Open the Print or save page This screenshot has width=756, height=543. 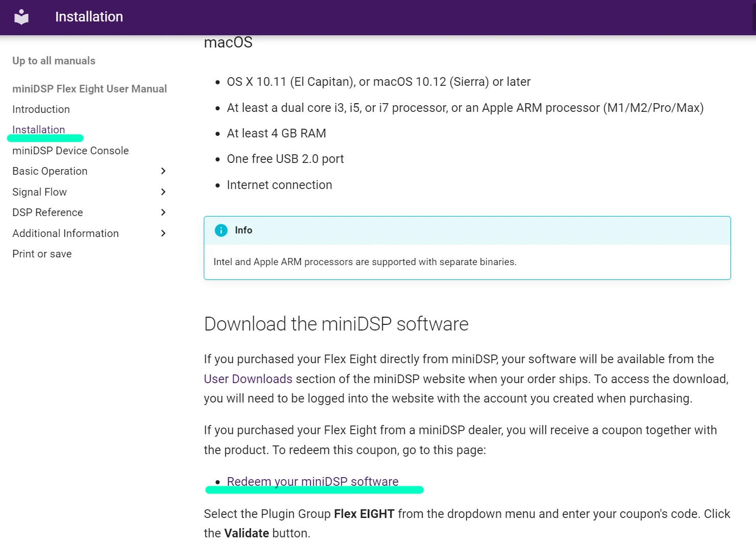coord(42,254)
